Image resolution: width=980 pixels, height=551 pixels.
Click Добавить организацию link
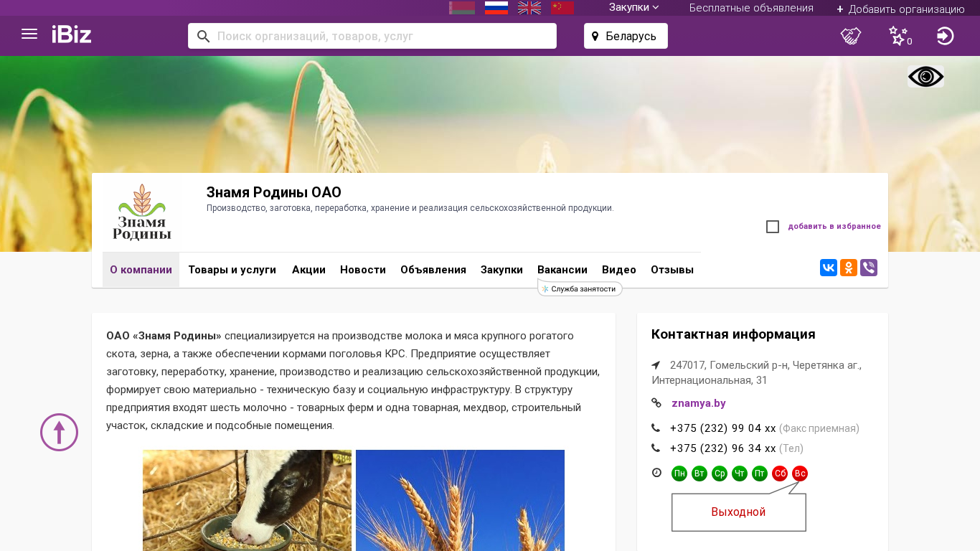click(900, 9)
